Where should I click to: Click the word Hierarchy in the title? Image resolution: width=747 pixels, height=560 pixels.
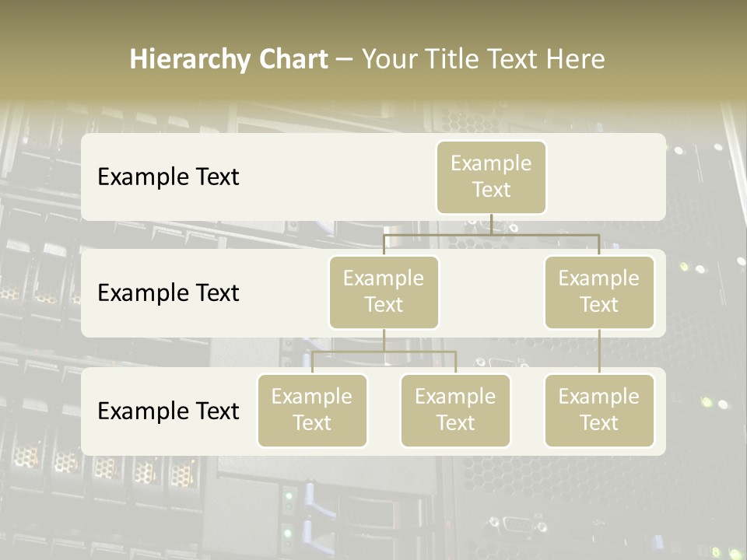click(184, 58)
